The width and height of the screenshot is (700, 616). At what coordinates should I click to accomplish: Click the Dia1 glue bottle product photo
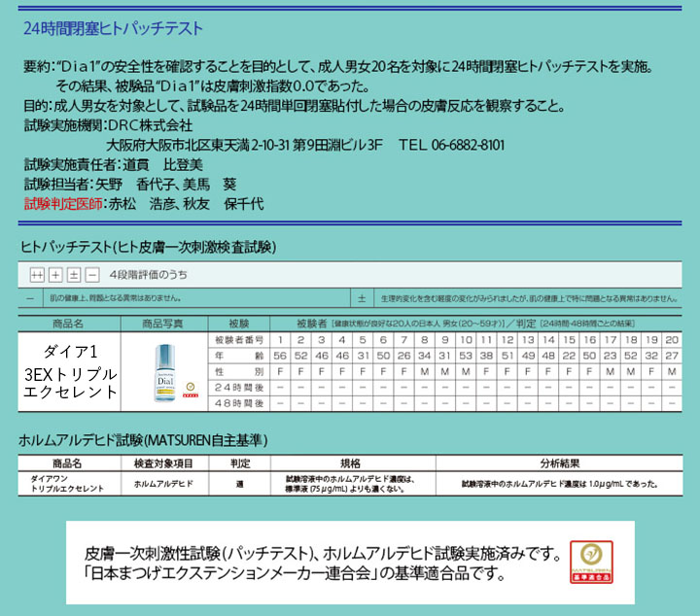(165, 372)
